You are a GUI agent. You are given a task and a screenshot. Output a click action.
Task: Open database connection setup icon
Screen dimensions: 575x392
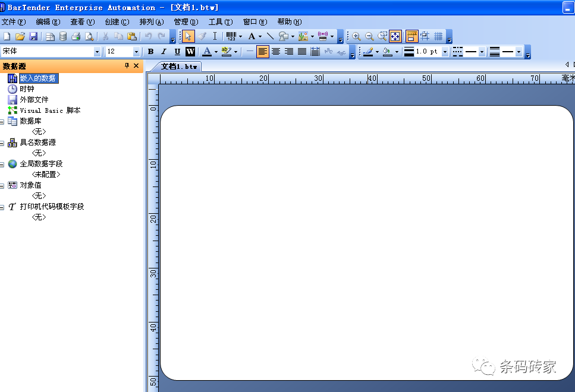[63, 36]
